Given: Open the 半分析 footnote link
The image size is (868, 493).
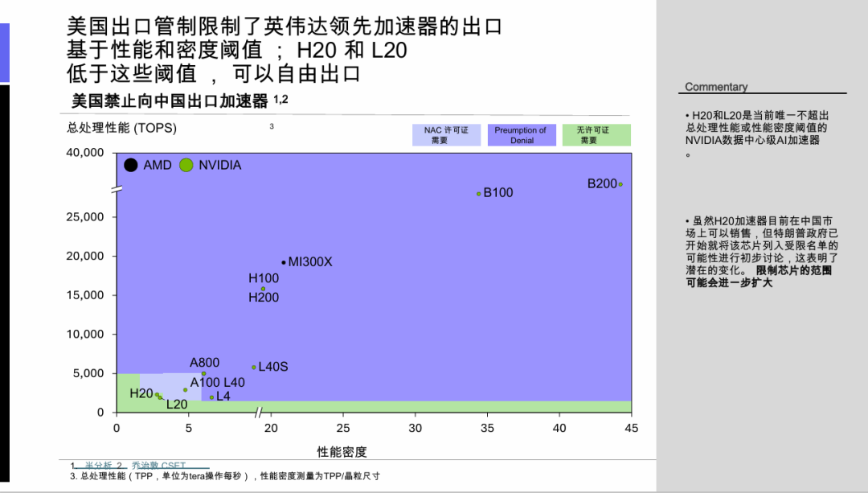Looking at the screenshot, I should (99, 466).
